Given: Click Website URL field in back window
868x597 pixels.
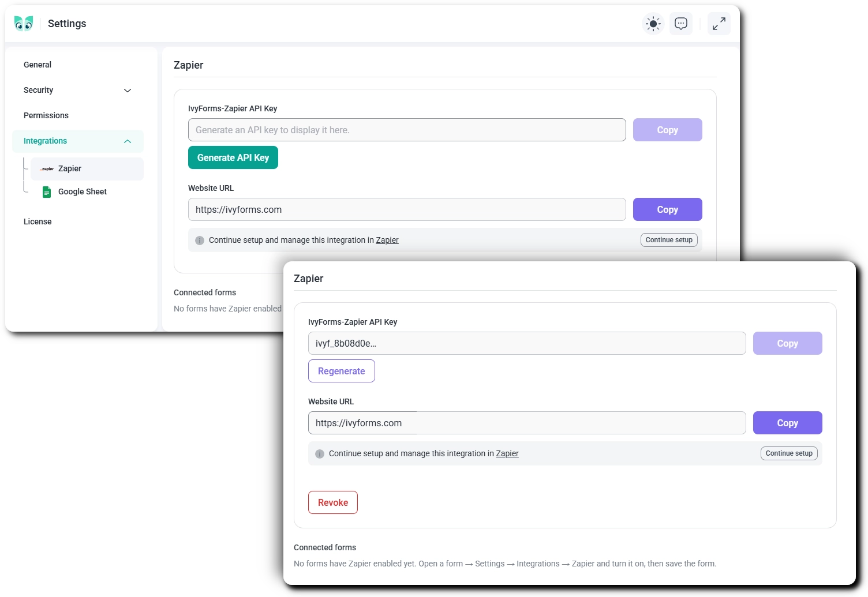Looking at the screenshot, I should click(x=407, y=209).
